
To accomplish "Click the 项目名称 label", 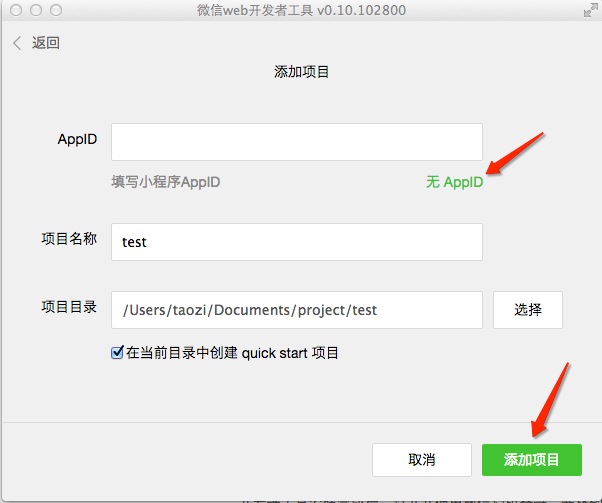I will tap(69, 238).
